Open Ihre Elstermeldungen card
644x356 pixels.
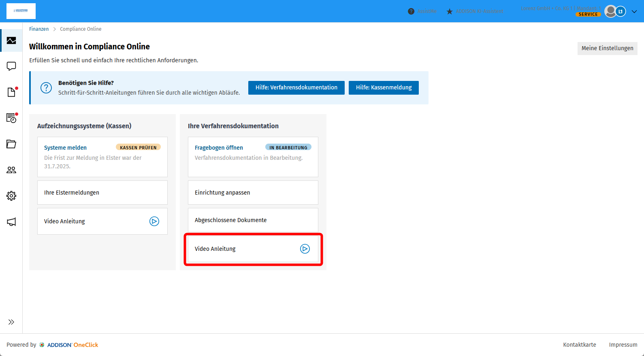[x=102, y=193]
